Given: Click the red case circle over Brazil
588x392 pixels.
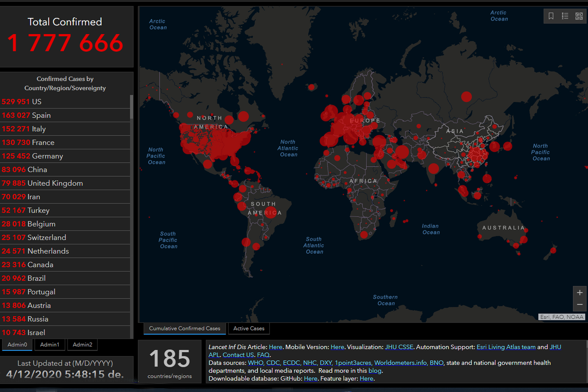Looking at the screenshot, I should [270, 212].
